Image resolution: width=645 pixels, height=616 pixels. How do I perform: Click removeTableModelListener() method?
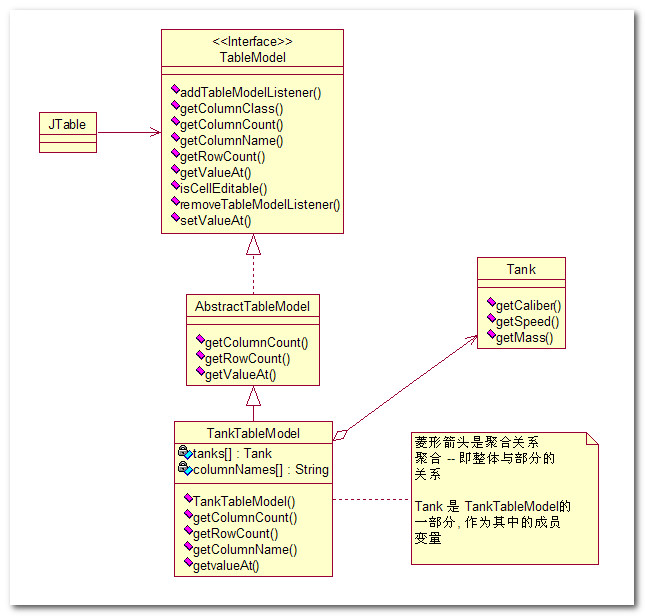pos(260,205)
